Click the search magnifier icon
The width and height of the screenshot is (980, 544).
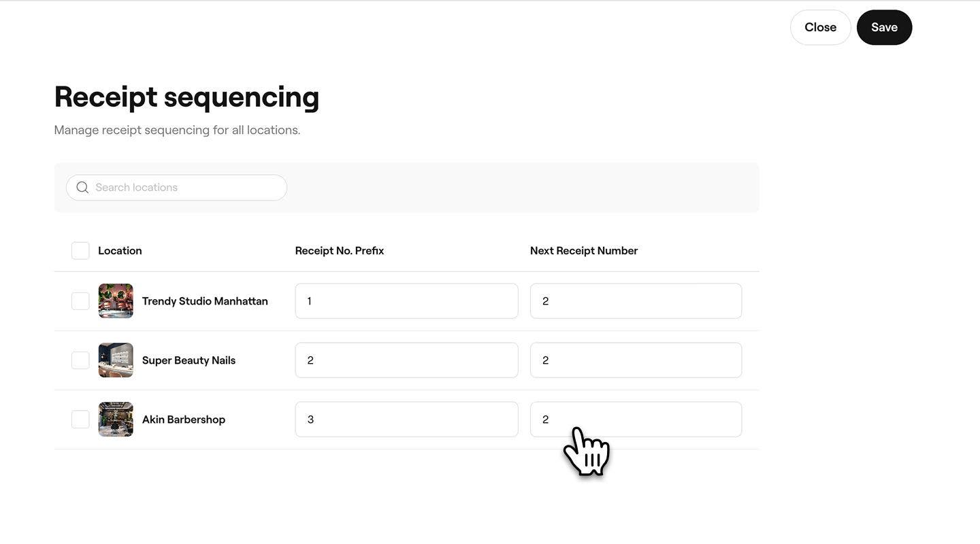point(82,188)
